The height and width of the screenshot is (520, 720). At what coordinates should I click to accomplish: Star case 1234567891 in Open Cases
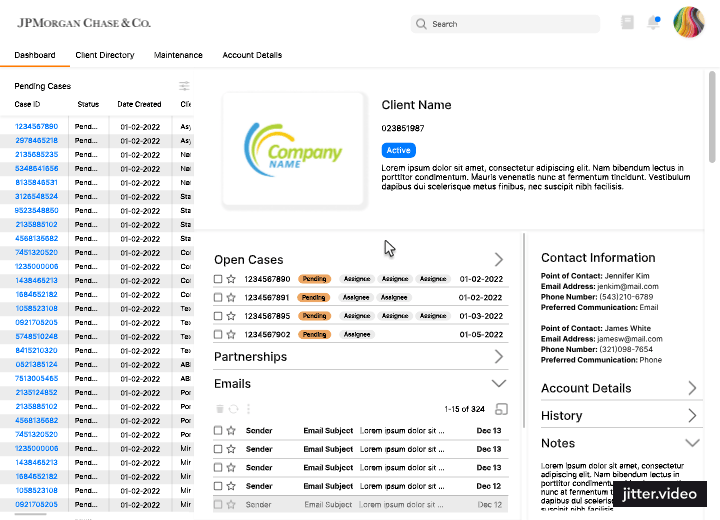pos(231,297)
